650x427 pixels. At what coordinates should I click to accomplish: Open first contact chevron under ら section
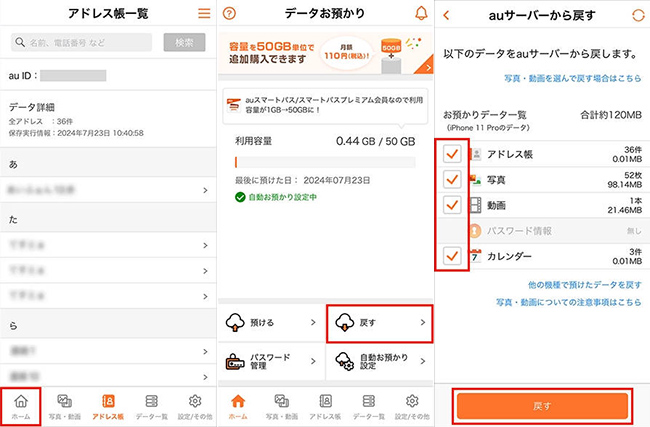coord(205,352)
